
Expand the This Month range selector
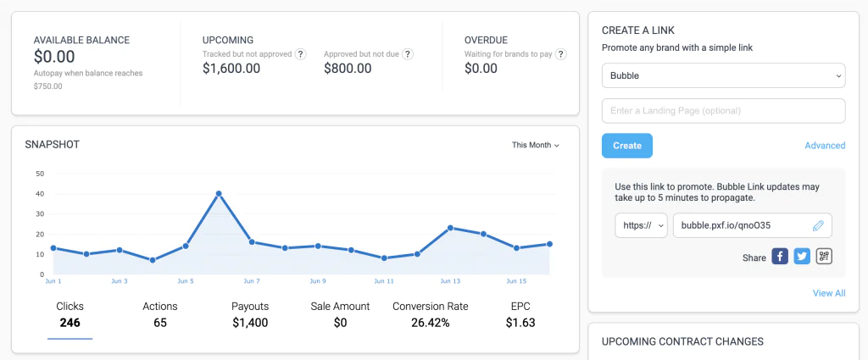(x=536, y=145)
